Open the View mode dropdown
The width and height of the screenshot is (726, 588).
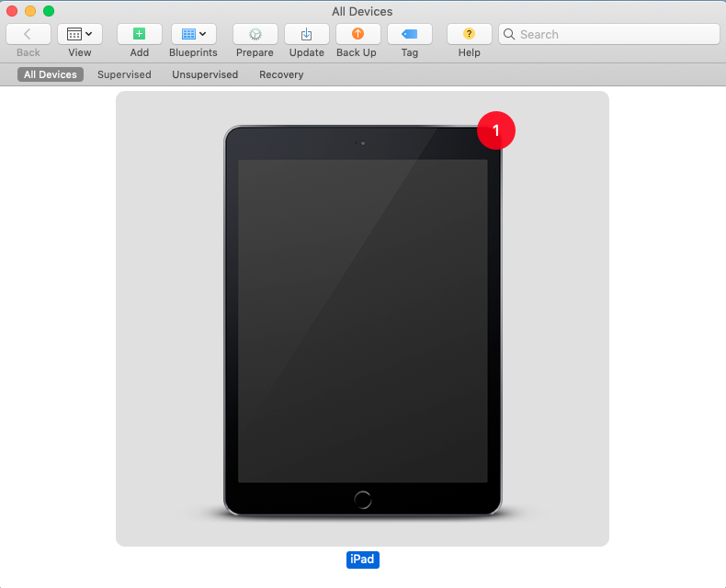[80, 34]
